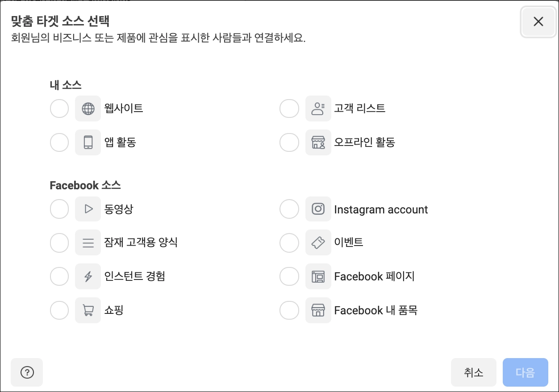
Task: Pick the Facebook 내 품목 radio option
Action: click(x=289, y=310)
